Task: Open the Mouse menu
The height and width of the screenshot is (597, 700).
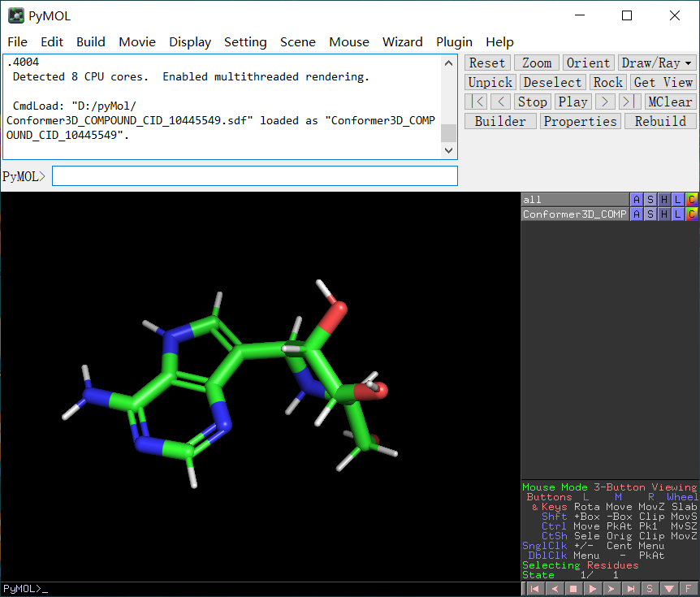Action: click(349, 42)
